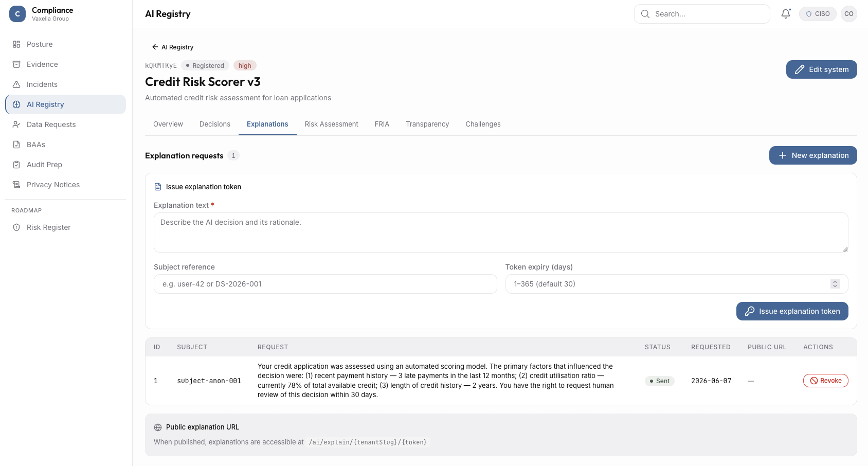The image size is (868, 466).
Task: Revoke the subject-anon-001 explanation
Action: (x=825, y=381)
